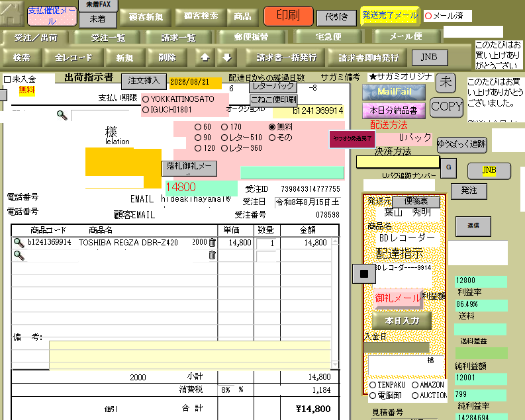Click the quantity input field showing 1
Viewport: 525px width, 420px height.
pyautogui.click(x=266, y=243)
